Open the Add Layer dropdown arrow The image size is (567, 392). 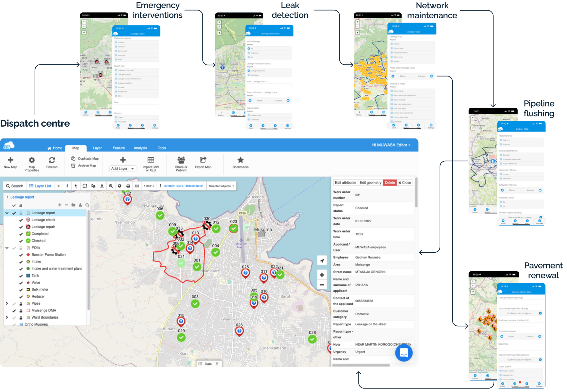133,169
